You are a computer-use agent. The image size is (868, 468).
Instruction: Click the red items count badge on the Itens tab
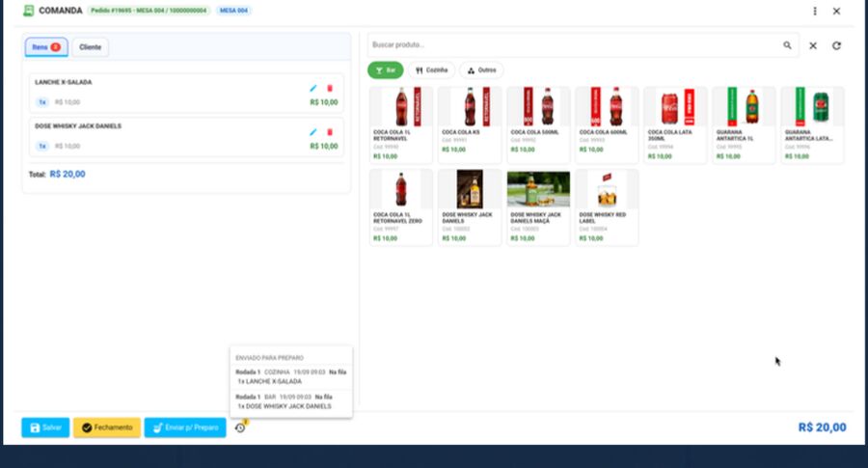[55, 47]
